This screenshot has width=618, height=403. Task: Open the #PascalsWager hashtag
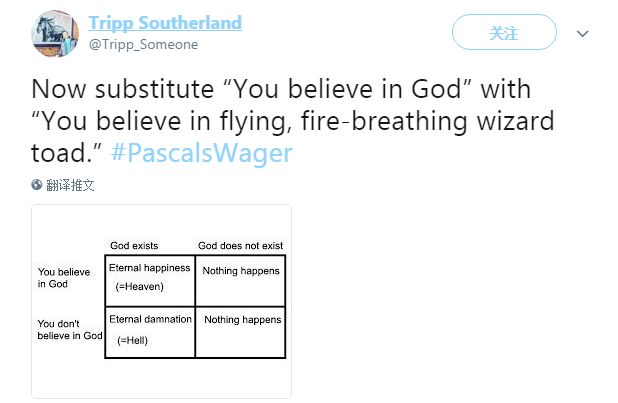201,153
